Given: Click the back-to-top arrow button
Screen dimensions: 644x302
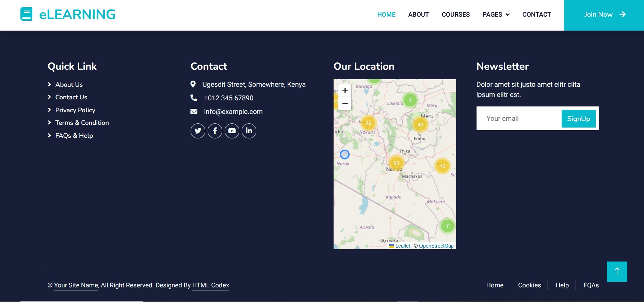Looking at the screenshot, I should click(617, 271).
